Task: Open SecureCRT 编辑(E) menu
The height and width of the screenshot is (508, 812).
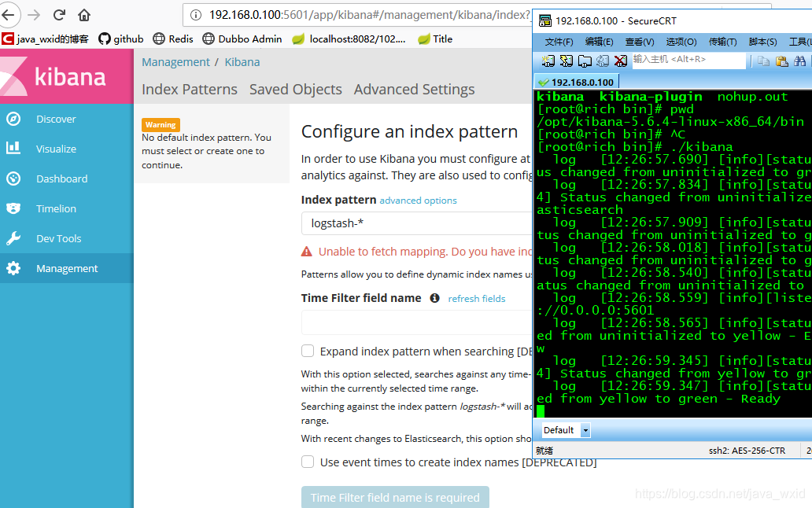Action: point(599,42)
